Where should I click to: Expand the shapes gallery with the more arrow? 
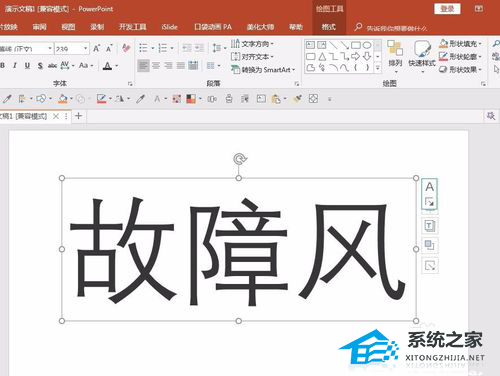point(378,68)
